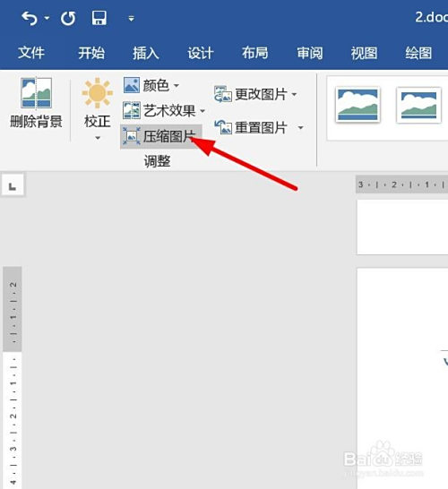The image size is (448, 489).
Task: Switch to the 布局 (Layout) tab
Action: (254, 52)
